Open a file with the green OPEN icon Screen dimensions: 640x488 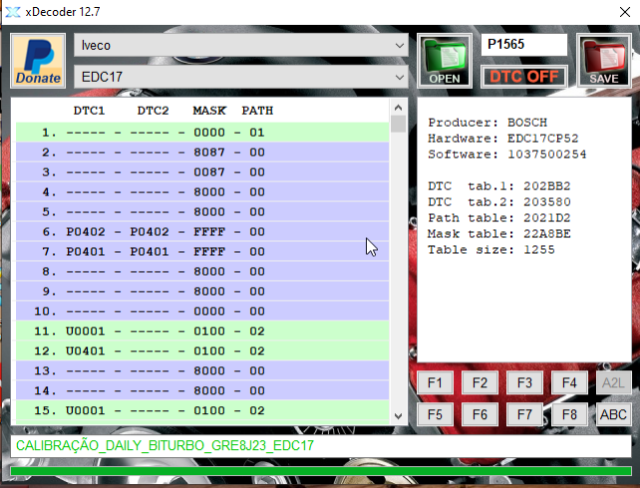click(445, 62)
